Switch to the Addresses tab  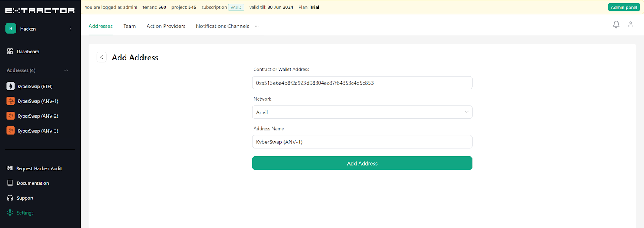[x=101, y=26]
